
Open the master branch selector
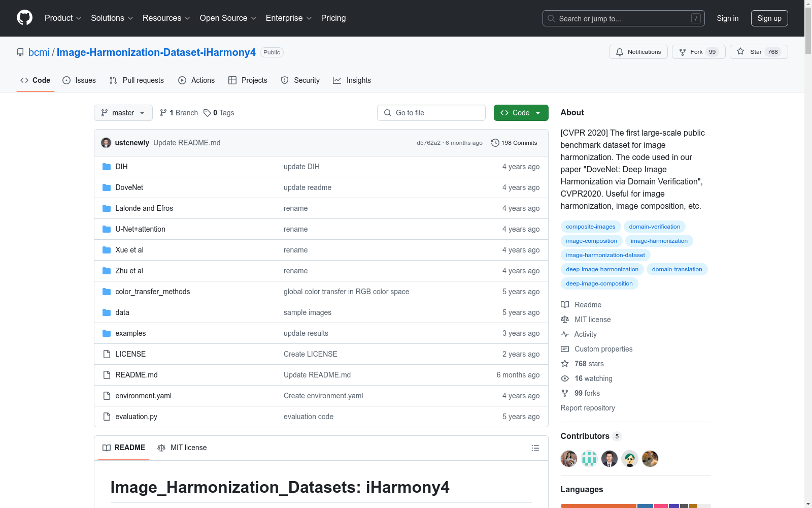click(x=123, y=113)
